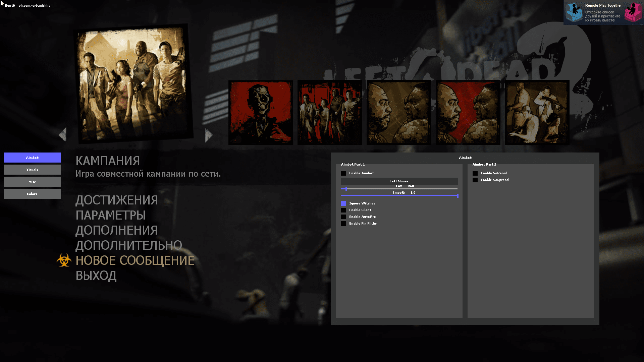
Task: Toggle Enable NoSpread checkbox
Action: coord(475,180)
